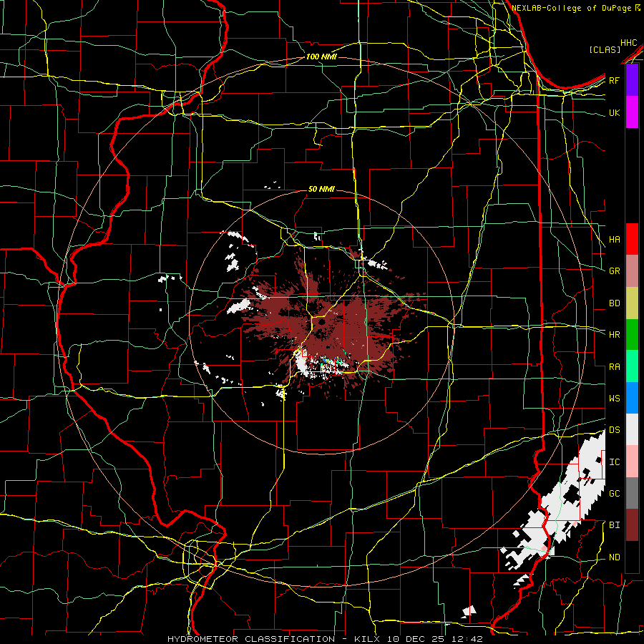Click the GR legend color block
Viewport: 644px width, 644px height.
click(632, 271)
